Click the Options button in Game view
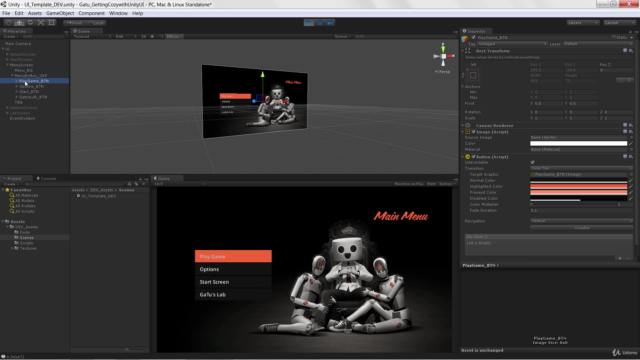 pos(233,269)
